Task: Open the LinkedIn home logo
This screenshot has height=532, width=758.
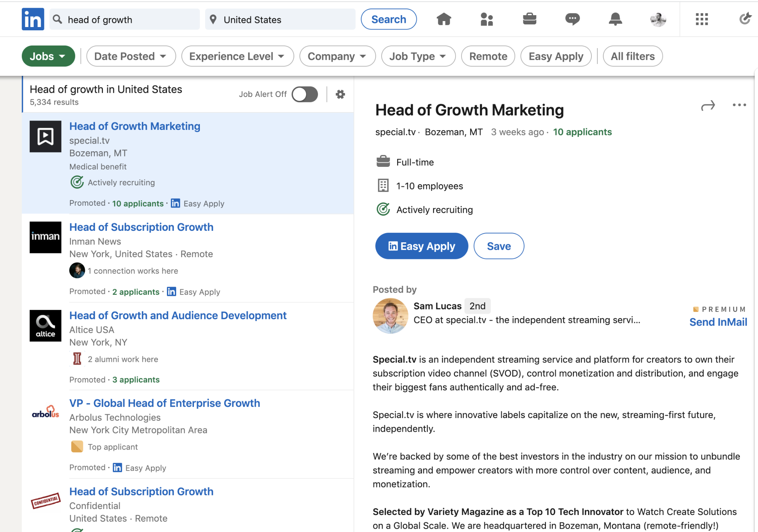Action: click(x=33, y=19)
